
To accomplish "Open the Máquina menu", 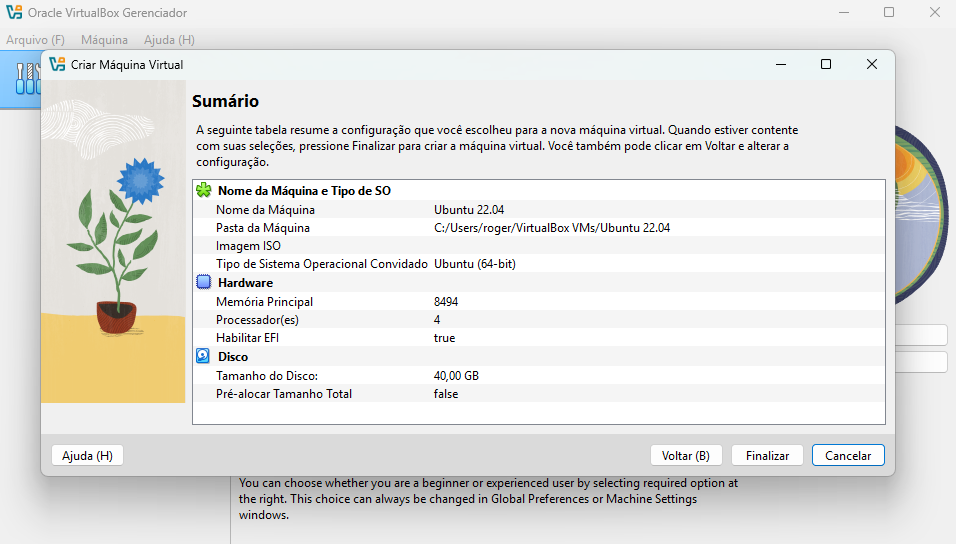I will coord(104,40).
